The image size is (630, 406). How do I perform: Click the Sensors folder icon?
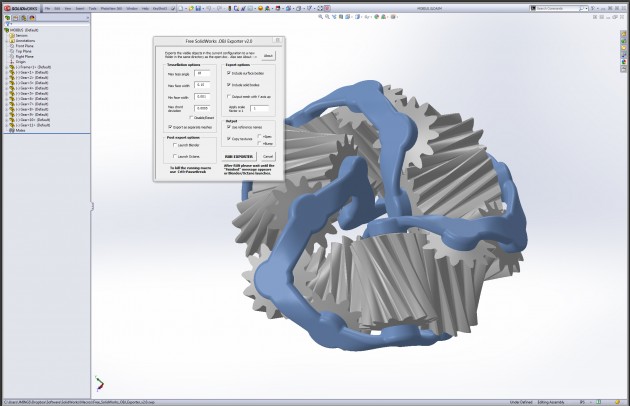click(x=12, y=35)
